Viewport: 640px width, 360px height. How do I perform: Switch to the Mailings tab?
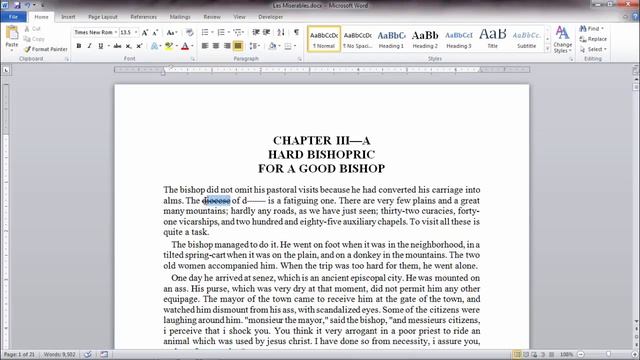tap(180, 17)
